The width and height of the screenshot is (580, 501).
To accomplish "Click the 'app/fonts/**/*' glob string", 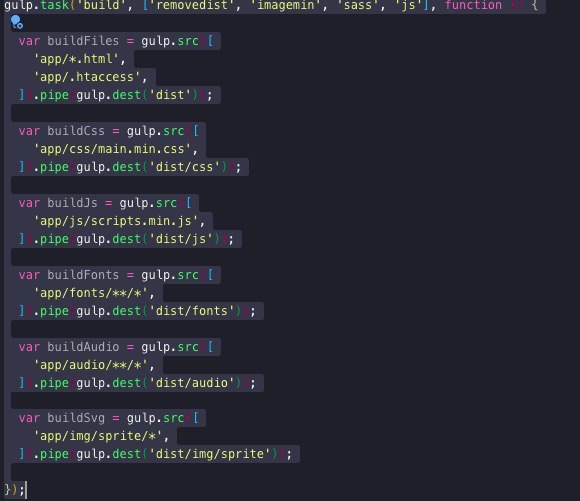I will click(91, 293).
